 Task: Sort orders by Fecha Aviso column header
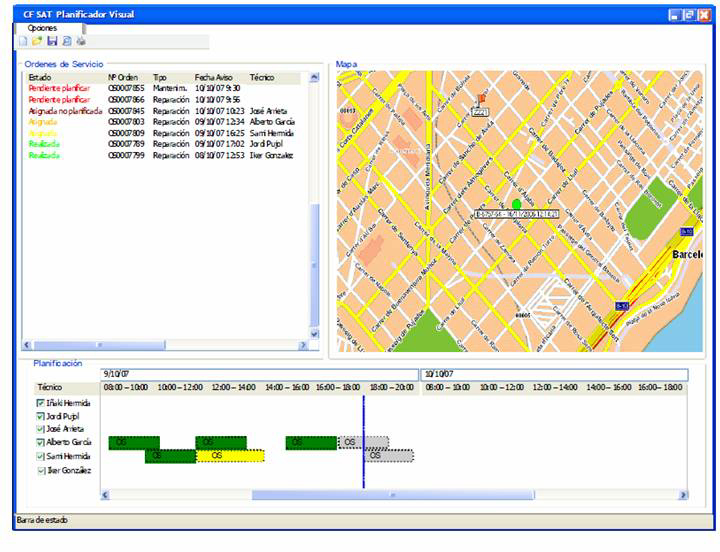(x=213, y=77)
